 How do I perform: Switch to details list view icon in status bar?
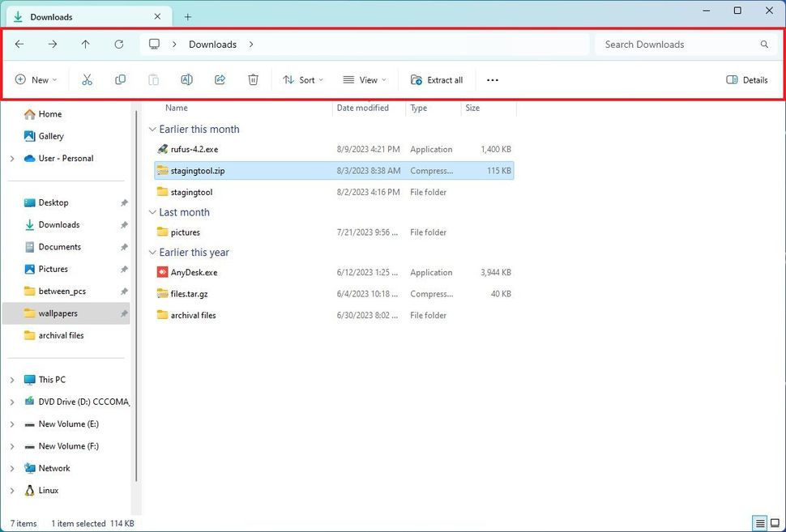point(760,523)
